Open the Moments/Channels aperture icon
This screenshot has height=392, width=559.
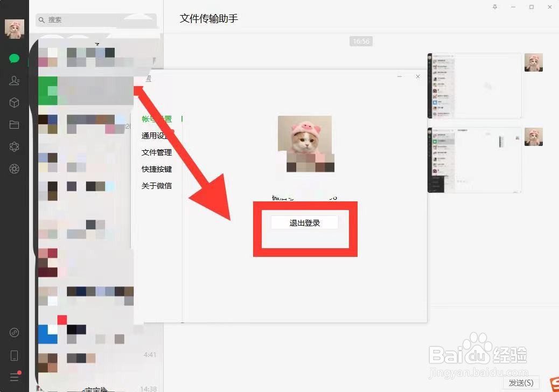click(14, 169)
